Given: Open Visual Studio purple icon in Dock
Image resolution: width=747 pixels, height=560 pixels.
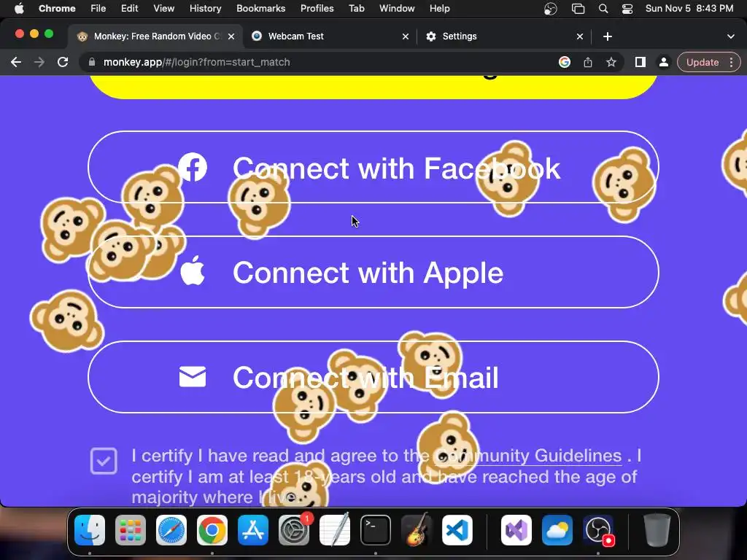Looking at the screenshot, I should [516, 530].
